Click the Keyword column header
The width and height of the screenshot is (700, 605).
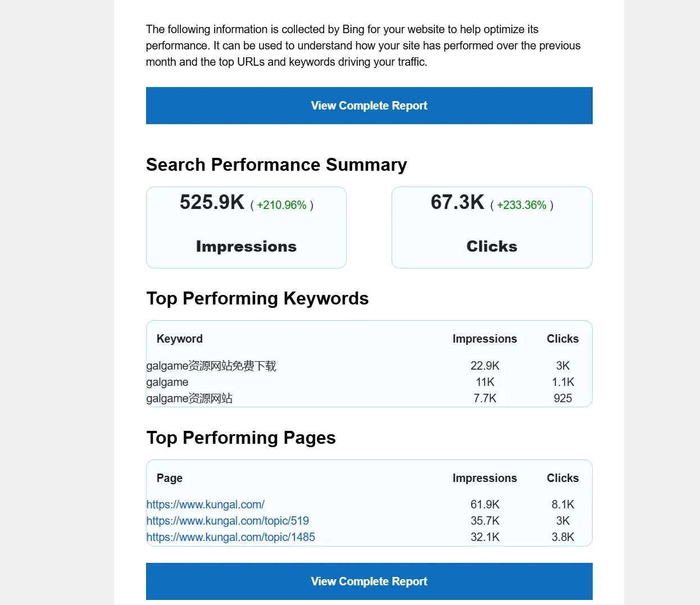tap(180, 339)
